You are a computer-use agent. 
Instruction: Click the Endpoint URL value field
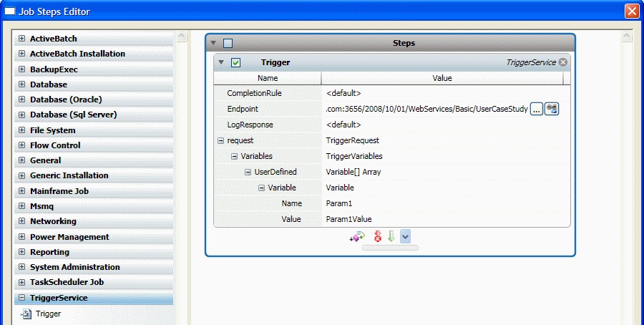tap(426, 109)
